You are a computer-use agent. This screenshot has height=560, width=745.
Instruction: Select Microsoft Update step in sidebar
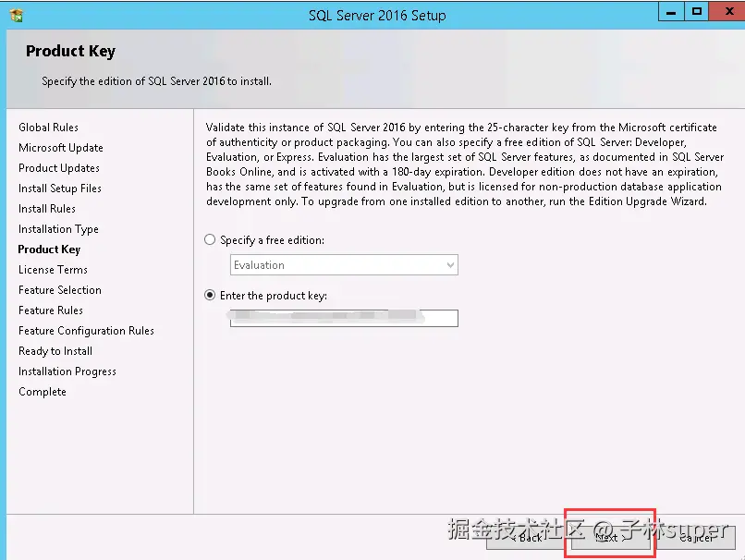click(x=61, y=148)
